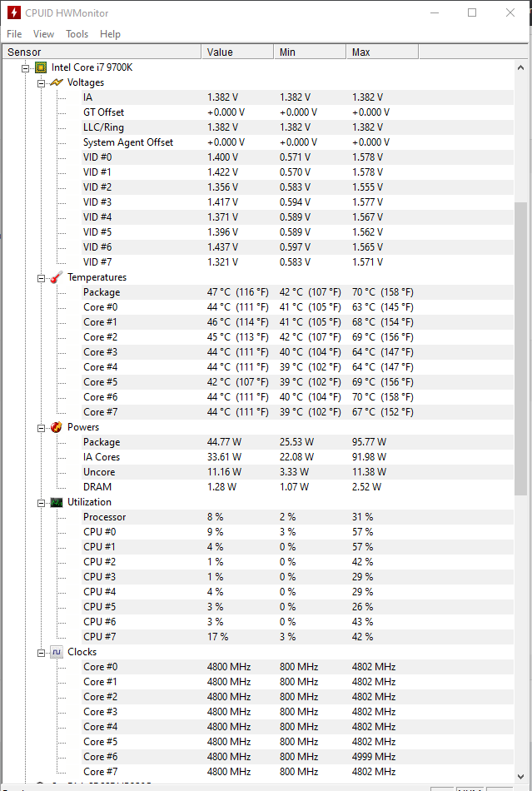Click the Intel Core i7 9700K CPU chip icon
532x791 pixels.
tap(40, 67)
